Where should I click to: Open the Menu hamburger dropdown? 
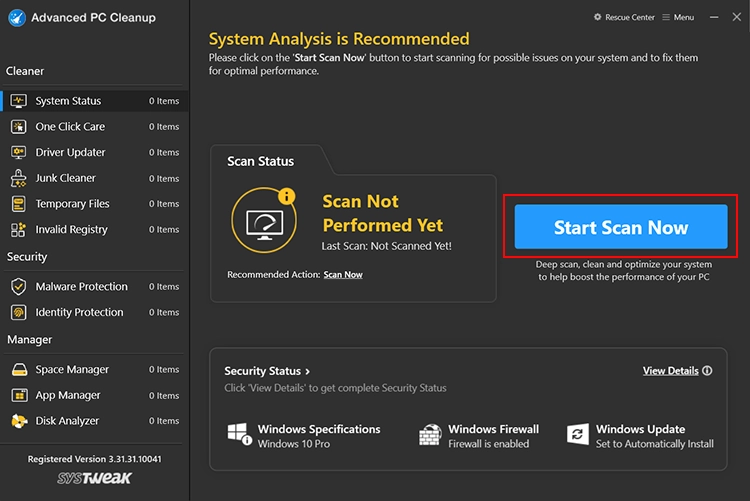click(x=678, y=17)
